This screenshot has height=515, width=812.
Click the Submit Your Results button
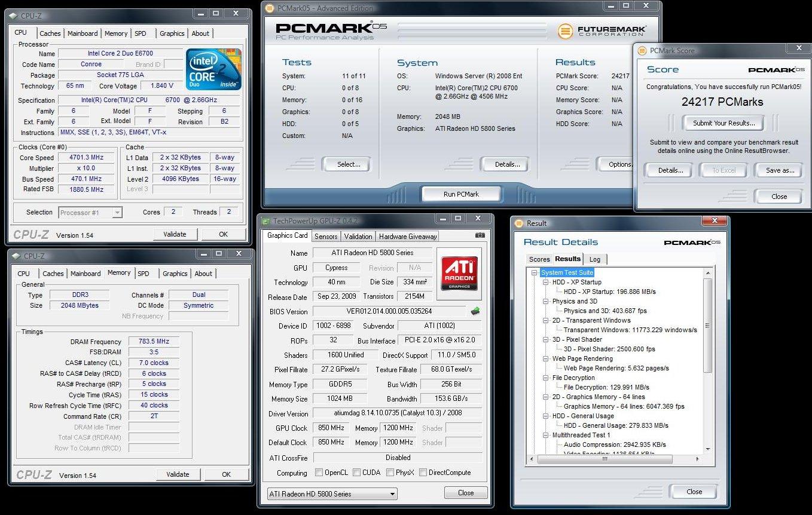(x=724, y=123)
